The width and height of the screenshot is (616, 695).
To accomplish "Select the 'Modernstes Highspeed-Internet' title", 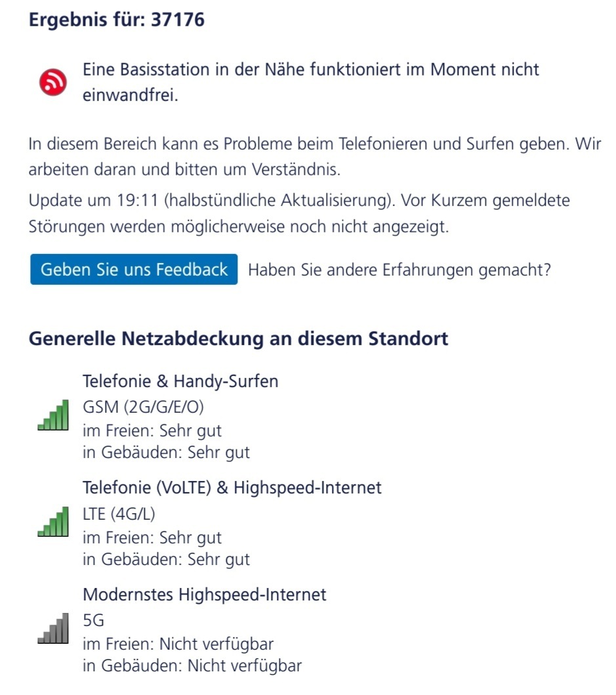I will click(204, 595).
